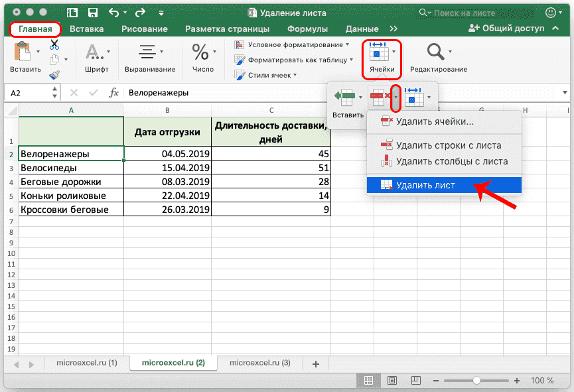The height and width of the screenshot is (392, 574).
Task: Enable Page Break Preview view
Action: [x=416, y=380]
